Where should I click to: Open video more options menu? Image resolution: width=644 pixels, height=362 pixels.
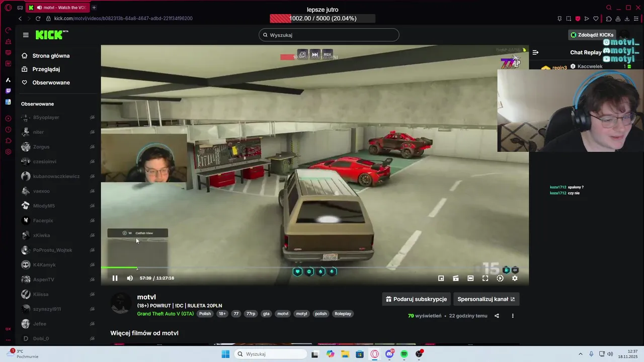point(513,316)
